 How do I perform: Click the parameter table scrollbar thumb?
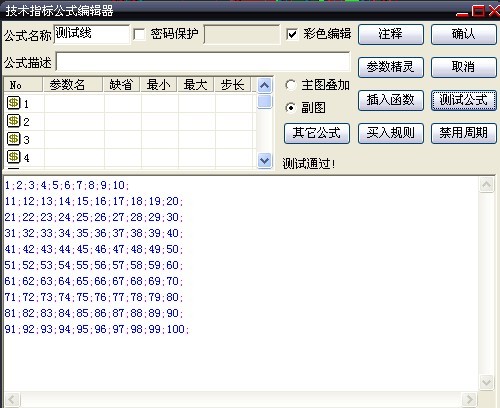pos(265,101)
